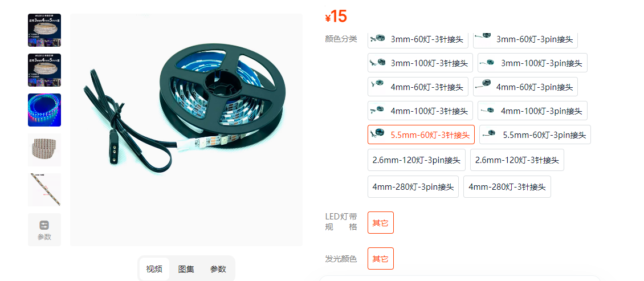Click the main LED strip reel image
The image size is (644, 281).
[x=186, y=130]
